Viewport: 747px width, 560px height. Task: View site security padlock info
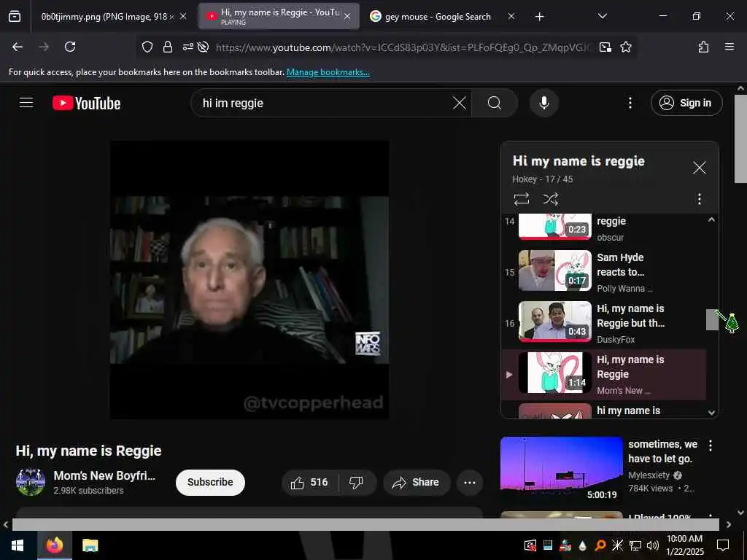pos(167,47)
